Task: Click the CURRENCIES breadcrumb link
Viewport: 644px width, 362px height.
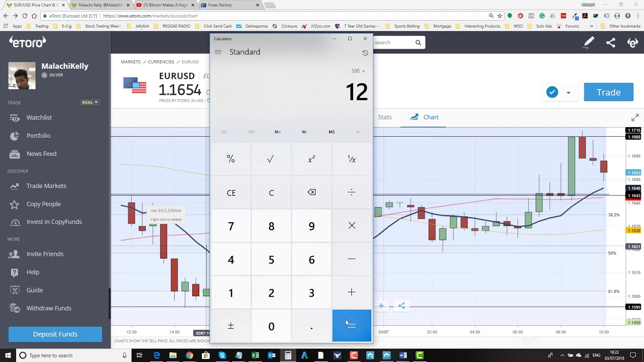Action: pyautogui.click(x=161, y=62)
